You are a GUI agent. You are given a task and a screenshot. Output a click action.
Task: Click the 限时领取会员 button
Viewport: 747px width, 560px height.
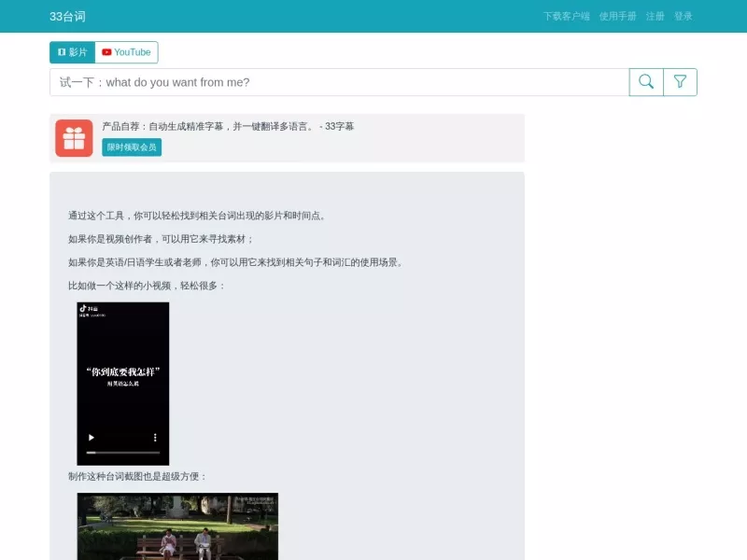[x=132, y=147]
